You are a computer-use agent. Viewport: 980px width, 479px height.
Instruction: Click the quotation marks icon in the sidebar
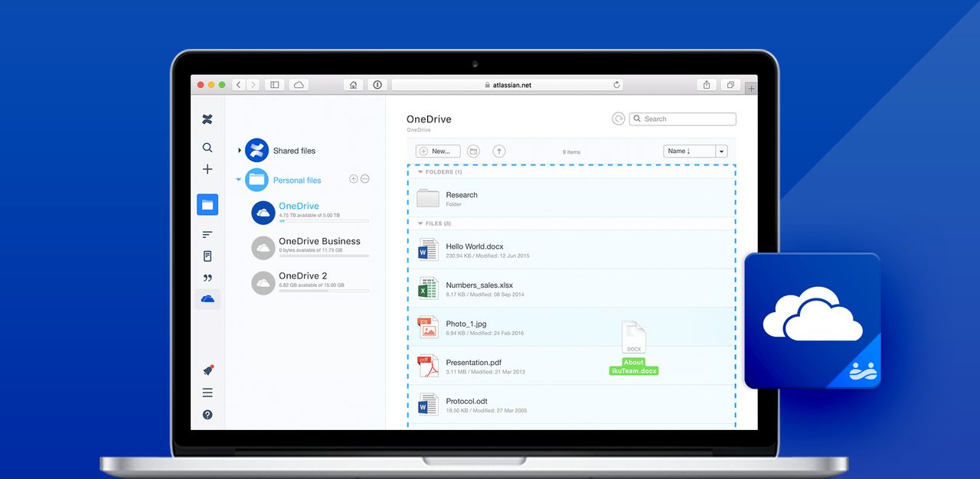[x=207, y=278]
